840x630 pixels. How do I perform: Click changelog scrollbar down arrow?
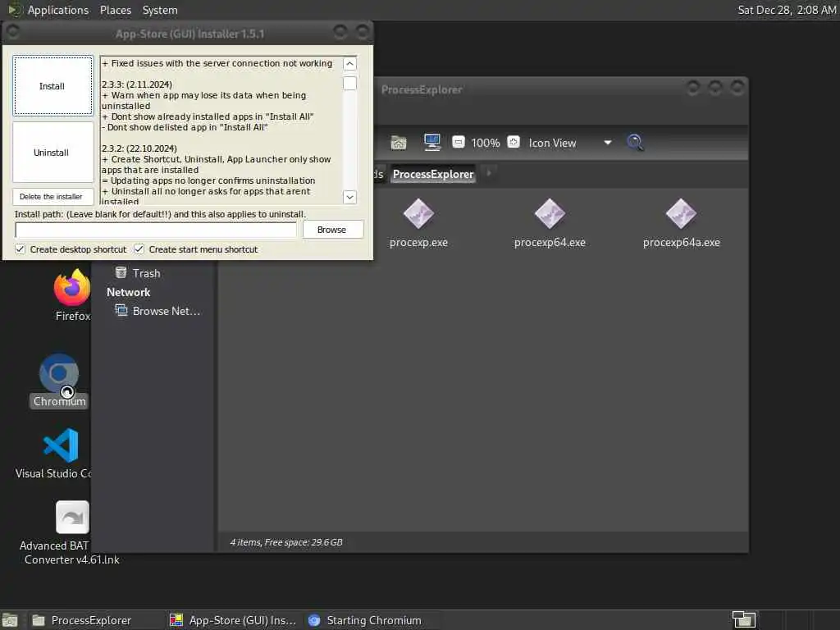349,197
